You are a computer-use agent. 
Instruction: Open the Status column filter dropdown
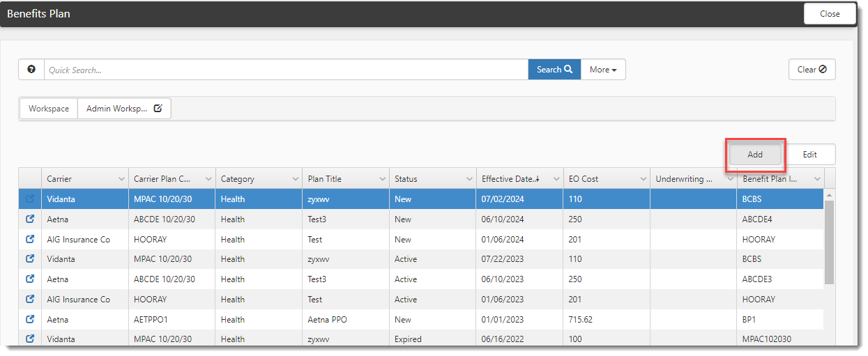pyautogui.click(x=469, y=179)
